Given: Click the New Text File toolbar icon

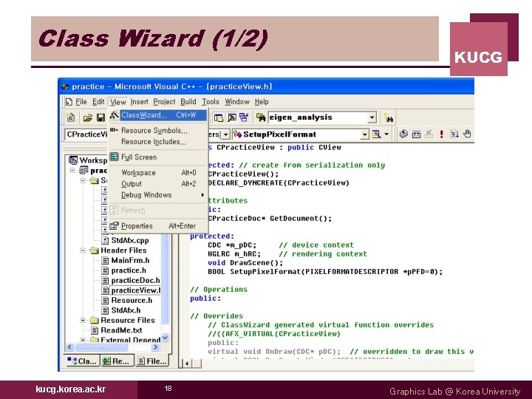Looking at the screenshot, I should point(71,117).
